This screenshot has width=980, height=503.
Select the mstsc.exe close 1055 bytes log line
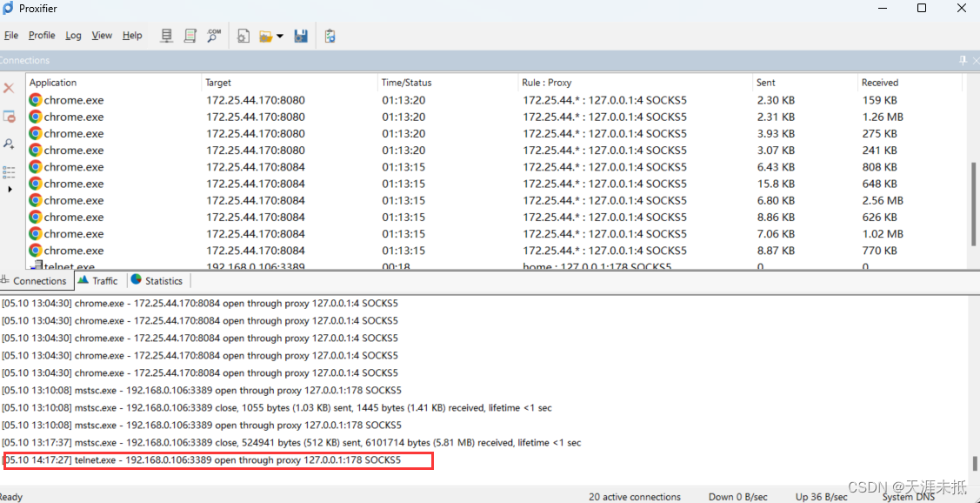coord(277,408)
